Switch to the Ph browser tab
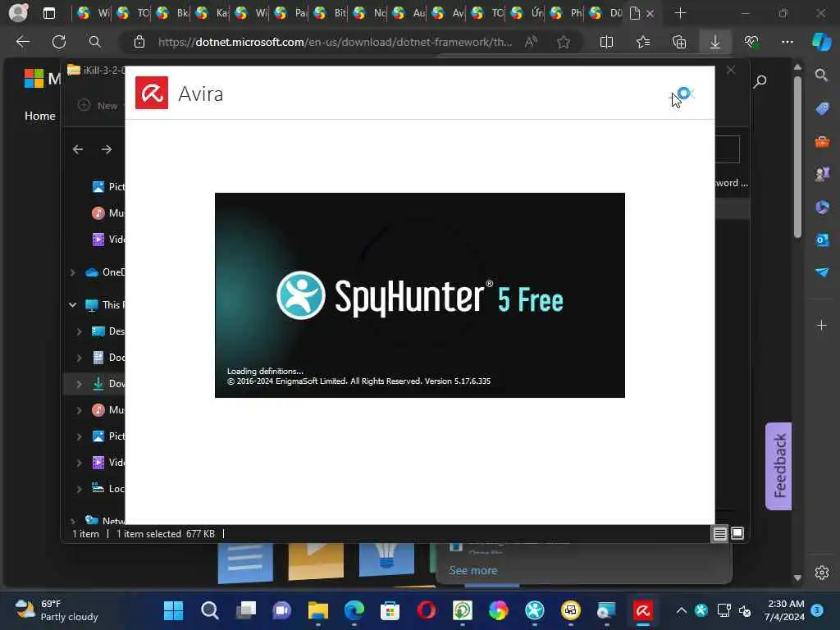 click(x=568, y=13)
